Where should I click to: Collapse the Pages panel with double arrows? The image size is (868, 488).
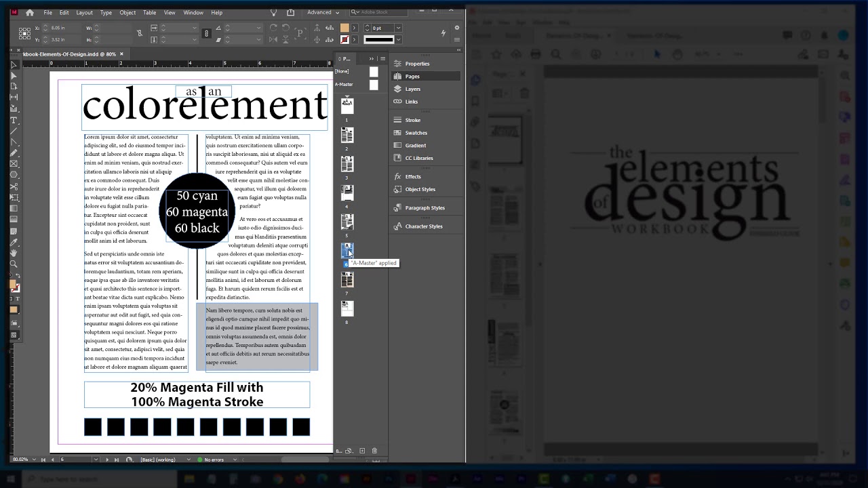pos(372,59)
